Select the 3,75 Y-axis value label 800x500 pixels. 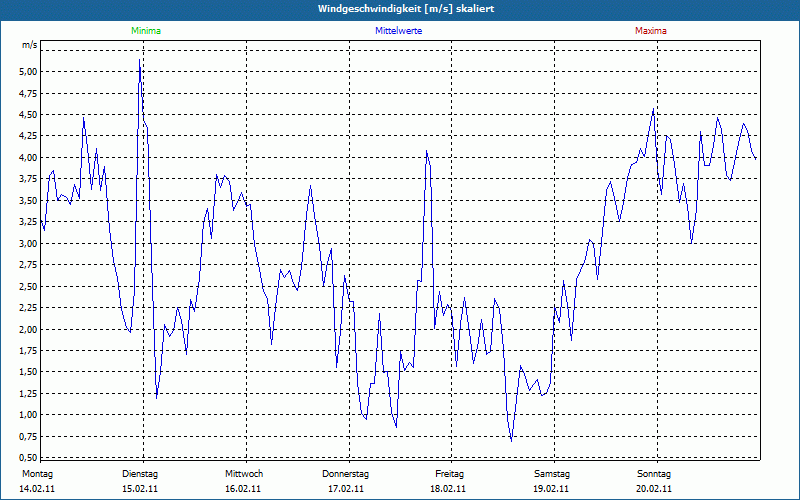pos(27,179)
